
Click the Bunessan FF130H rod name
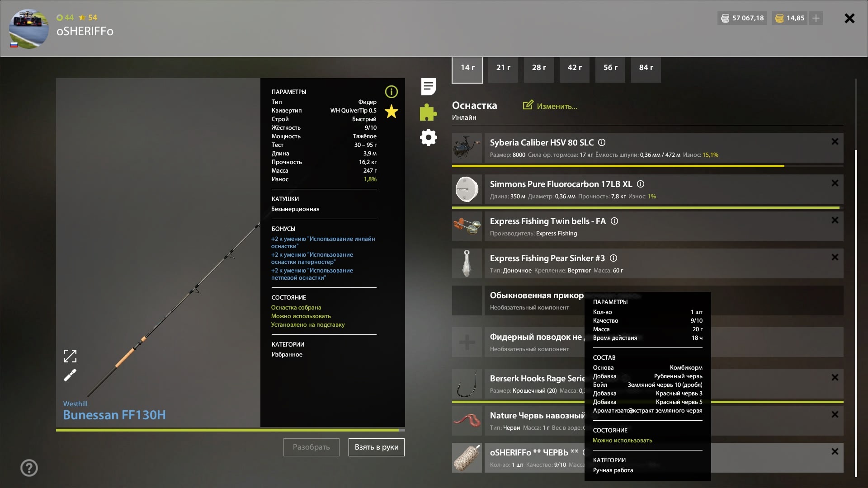(114, 415)
